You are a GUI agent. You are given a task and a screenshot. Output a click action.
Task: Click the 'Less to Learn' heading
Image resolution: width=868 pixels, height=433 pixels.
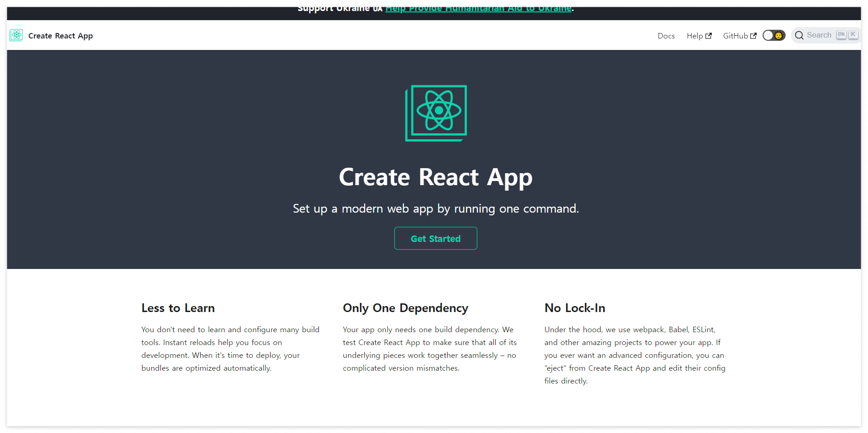click(178, 308)
